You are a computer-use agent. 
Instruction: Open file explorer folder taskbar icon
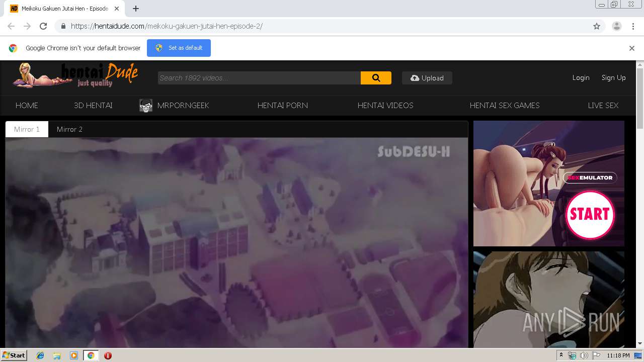(57, 355)
